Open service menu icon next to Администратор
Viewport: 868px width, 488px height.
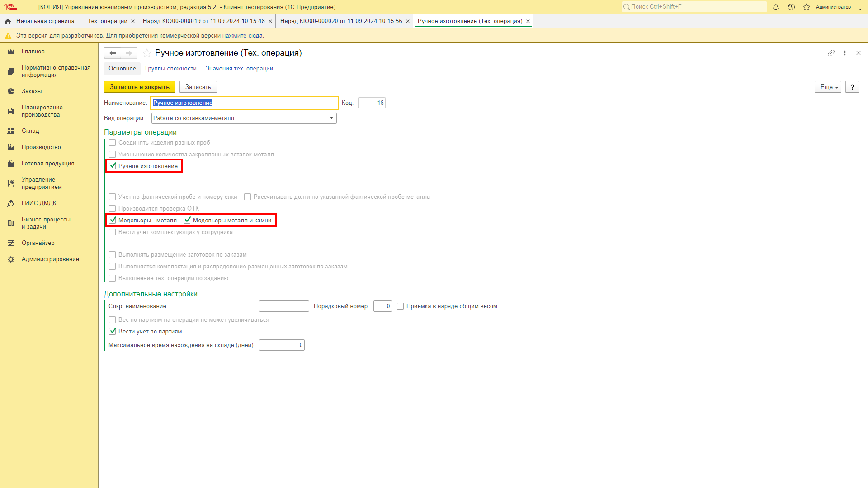(x=860, y=7)
